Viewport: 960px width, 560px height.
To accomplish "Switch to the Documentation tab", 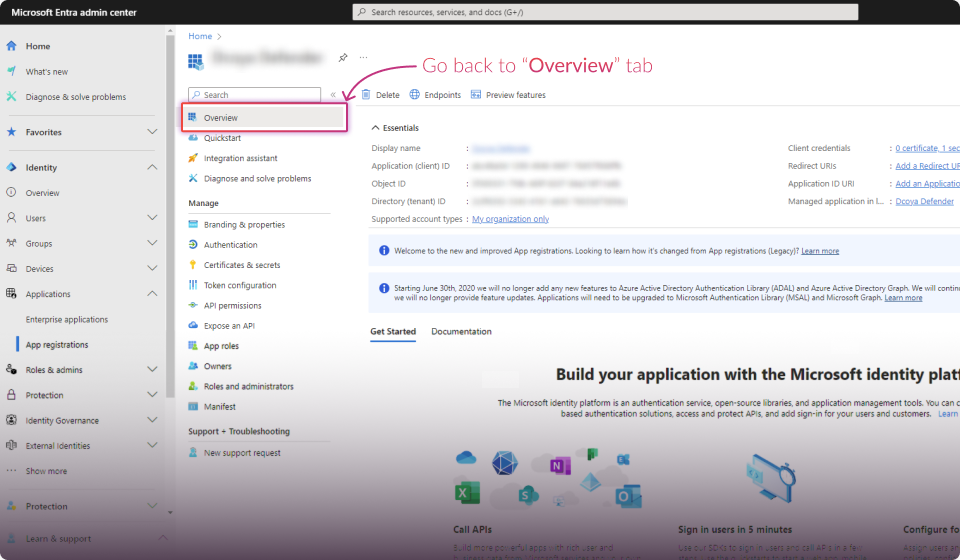I will tap(461, 332).
